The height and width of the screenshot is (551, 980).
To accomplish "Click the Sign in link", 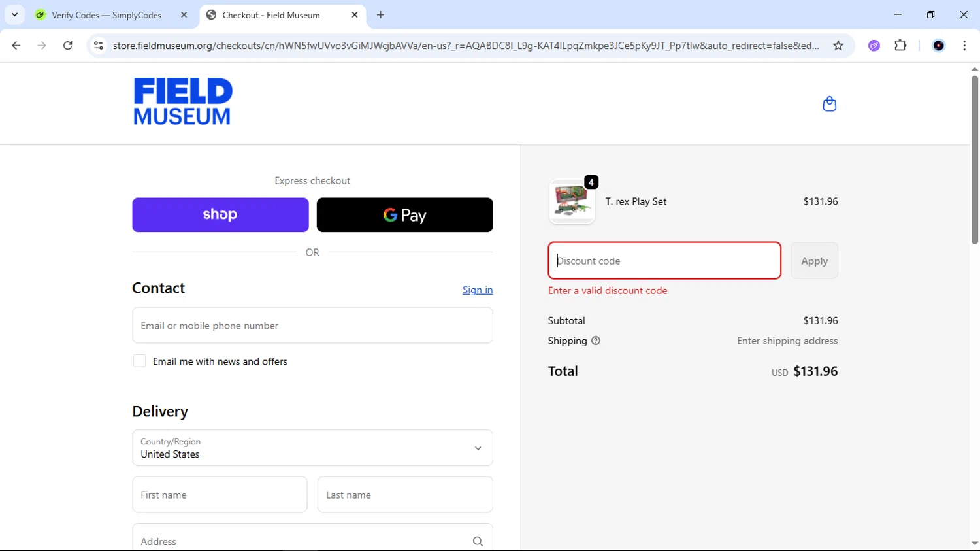I will 478,290.
